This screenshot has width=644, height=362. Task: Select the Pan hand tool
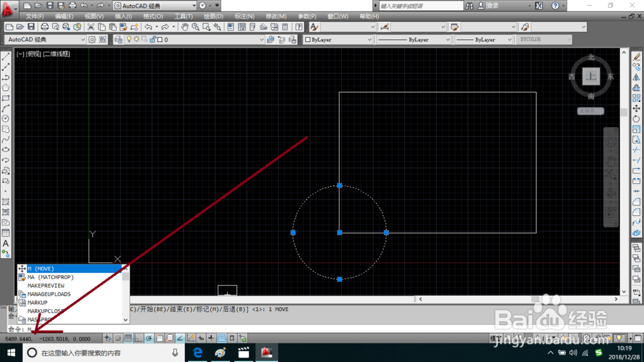(x=185, y=27)
